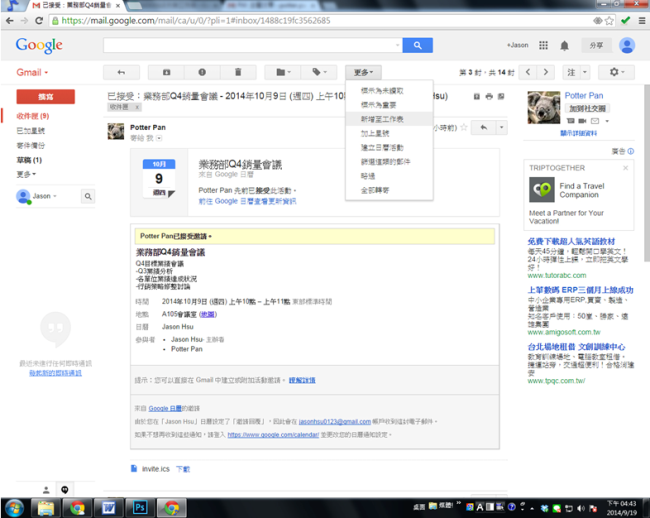Click the page vertical scrollbar
The width and height of the screenshot is (650, 518).
[x=646, y=173]
